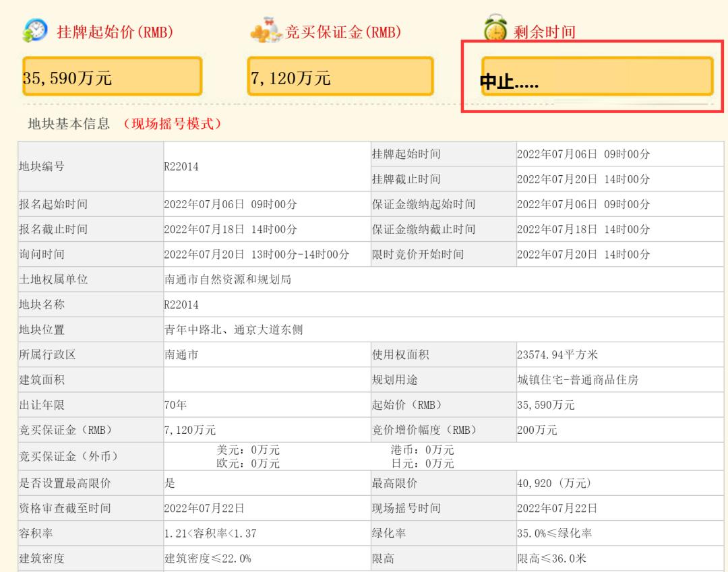Viewport: 728px width, 572px height.
Task: Click the 是否设置最高限价 value 是
Action: click(169, 483)
